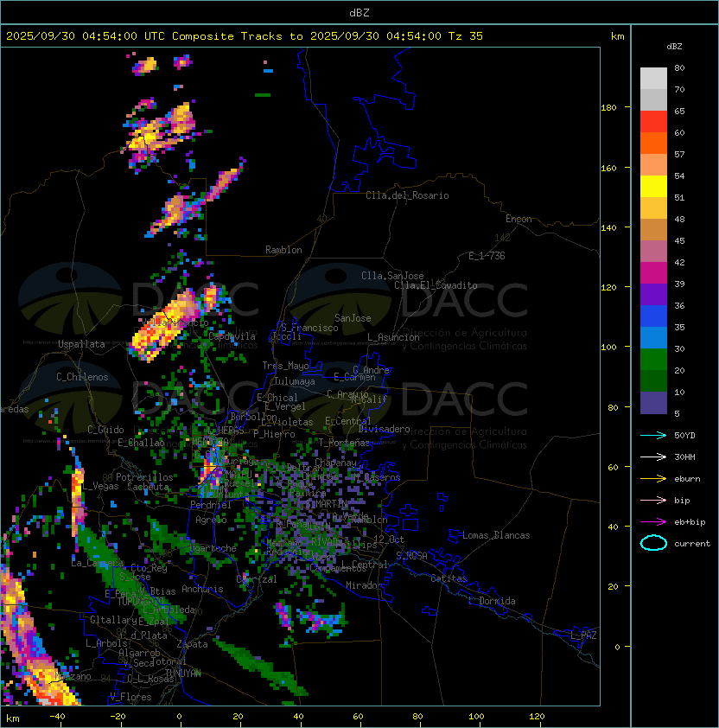719x728 pixels.
Task: Click the Ugarteche label
Action: pos(214,548)
